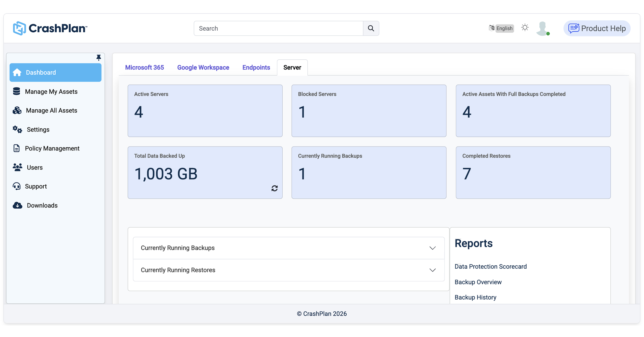The height and width of the screenshot is (337, 644).
Task: Open the Currently Running Backups stat card
Action: pyautogui.click(x=369, y=173)
